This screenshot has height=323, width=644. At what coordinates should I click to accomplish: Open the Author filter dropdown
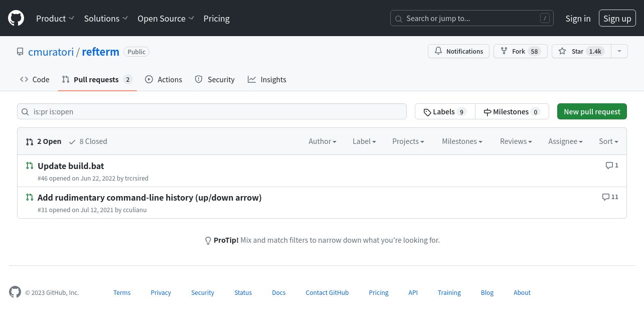323,141
